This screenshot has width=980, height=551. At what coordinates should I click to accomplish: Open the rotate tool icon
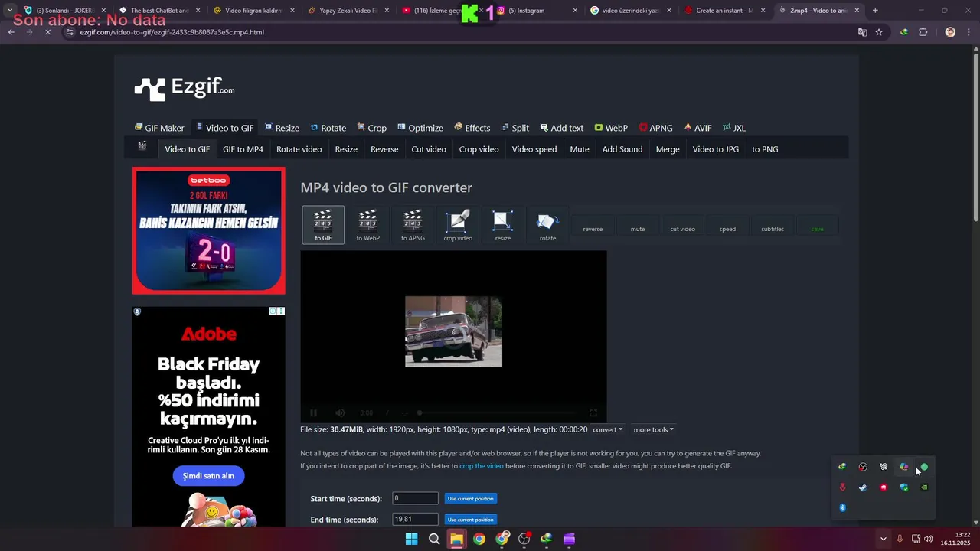(547, 225)
